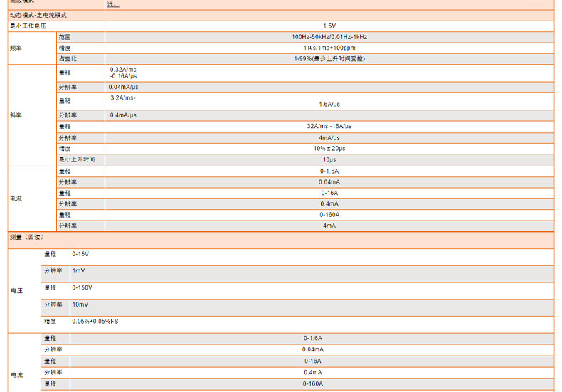562x392 pixels.
Task: Select the 测量（回读）section header
Action: (x=27, y=237)
